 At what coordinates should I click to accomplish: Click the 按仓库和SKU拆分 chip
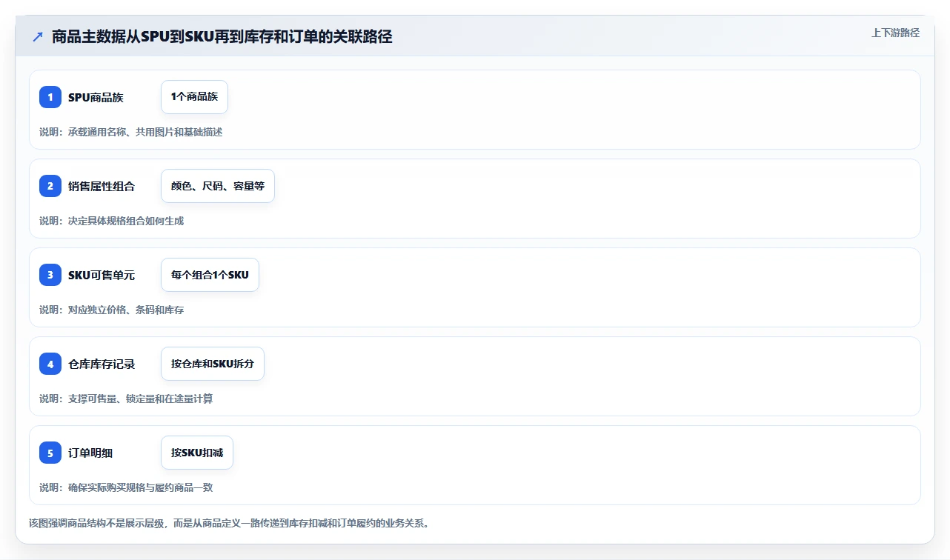pos(213,364)
